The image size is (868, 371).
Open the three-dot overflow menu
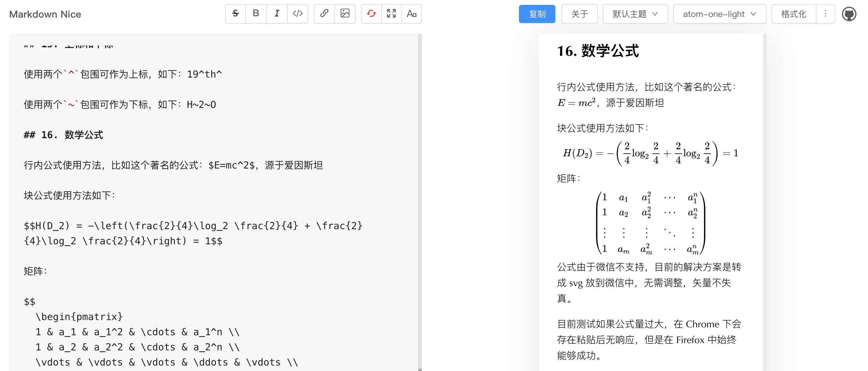click(825, 14)
